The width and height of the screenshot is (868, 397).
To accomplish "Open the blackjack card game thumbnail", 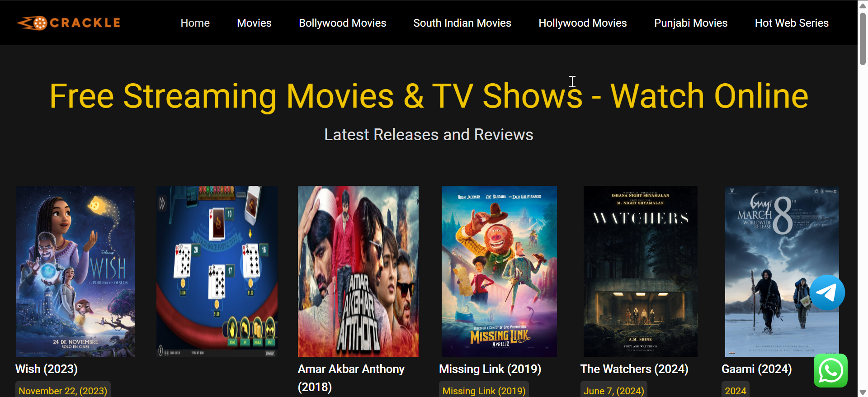I will [x=217, y=271].
